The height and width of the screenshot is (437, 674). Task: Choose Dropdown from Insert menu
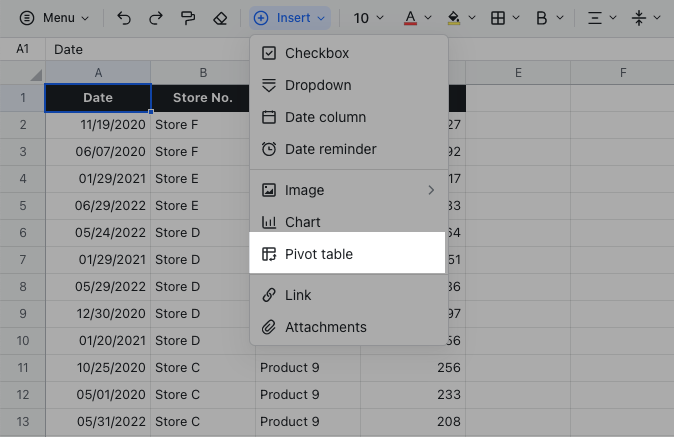click(x=318, y=85)
